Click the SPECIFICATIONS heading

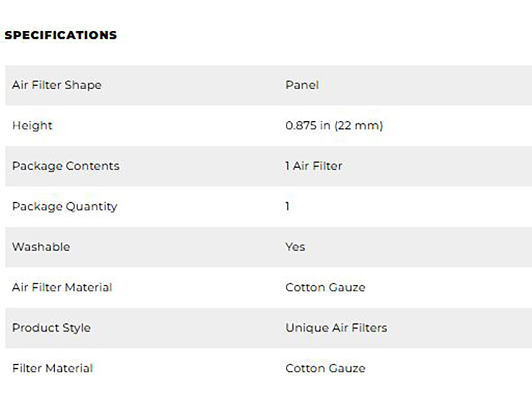click(x=61, y=36)
